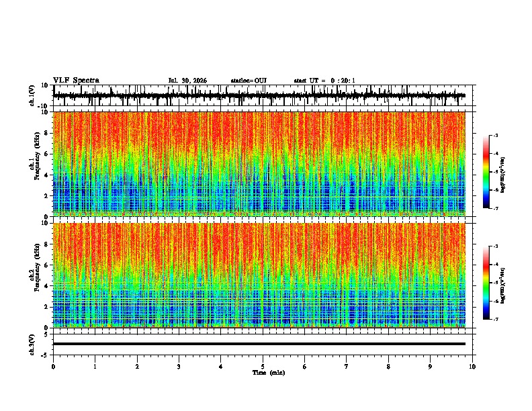Image resolution: width=532 pixels, height=411 pixels.
Task: Click time axis tick label "0"
Action: [53, 367]
